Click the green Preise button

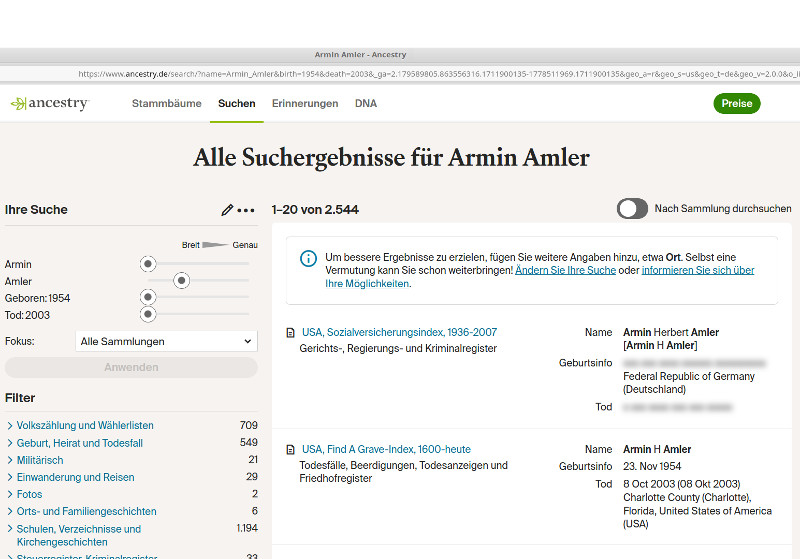pos(737,104)
